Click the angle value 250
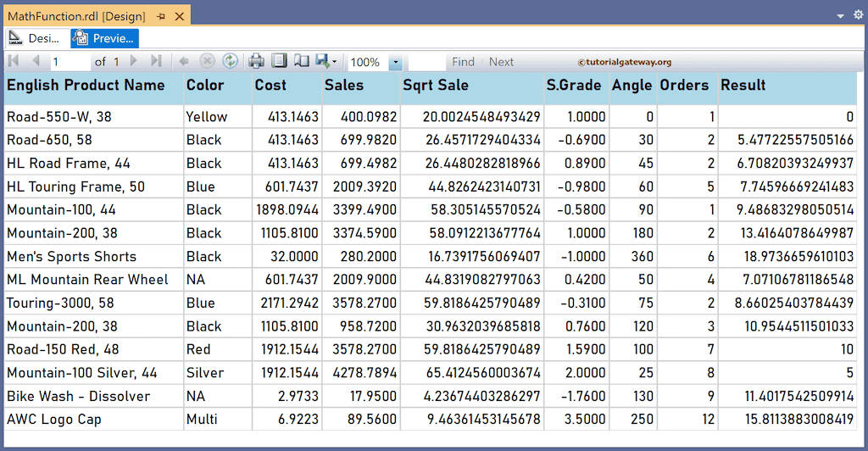The height and width of the screenshot is (451, 868). click(633, 420)
